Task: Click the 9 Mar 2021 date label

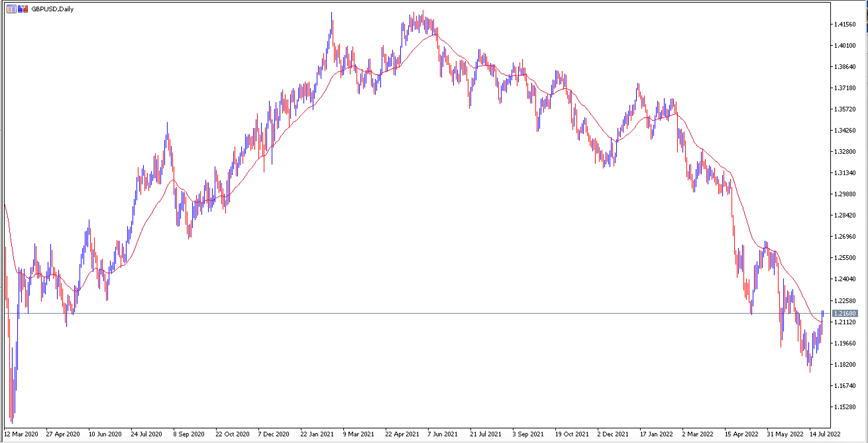Action: click(359, 435)
